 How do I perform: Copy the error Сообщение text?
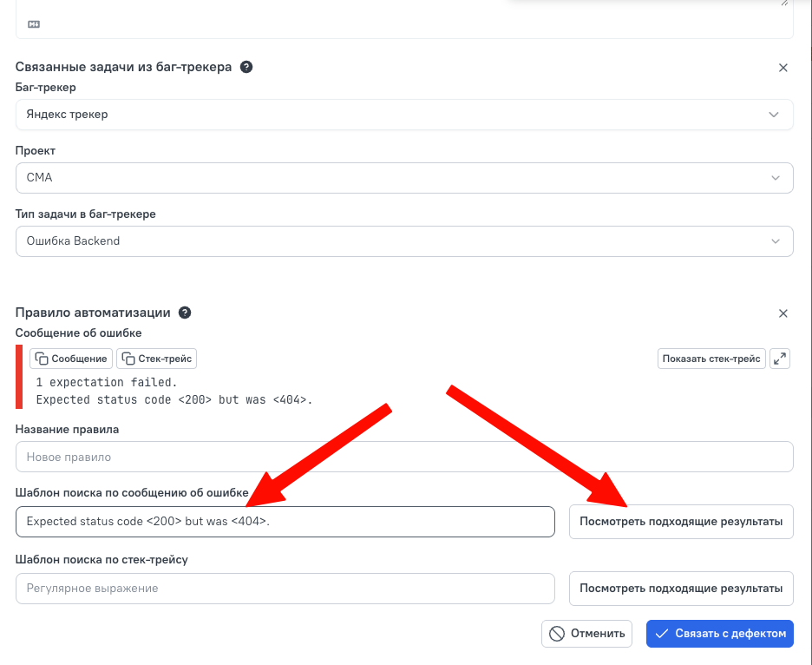[x=71, y=359]
